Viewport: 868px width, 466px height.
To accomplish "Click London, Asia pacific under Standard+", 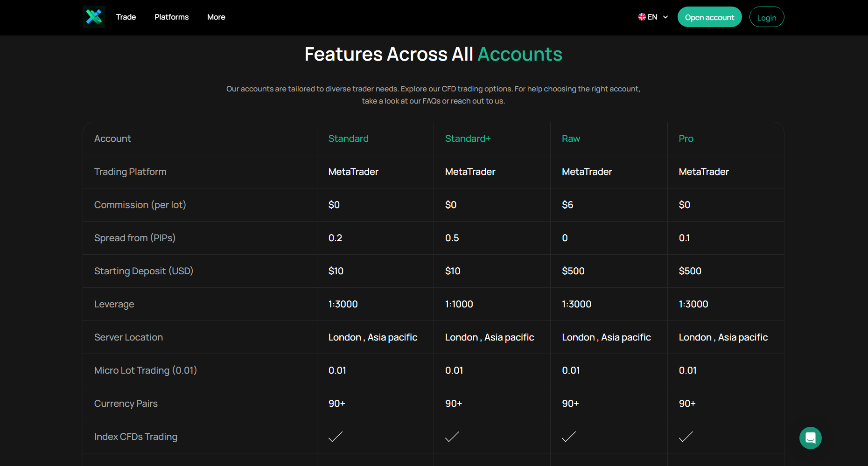I will [x=490, y=337].
